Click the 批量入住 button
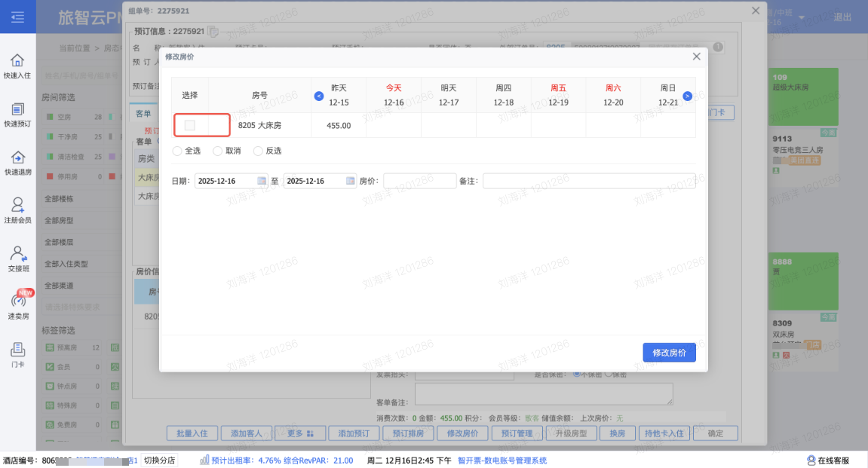Screen dimensions: 868x468 click(192, 433)
